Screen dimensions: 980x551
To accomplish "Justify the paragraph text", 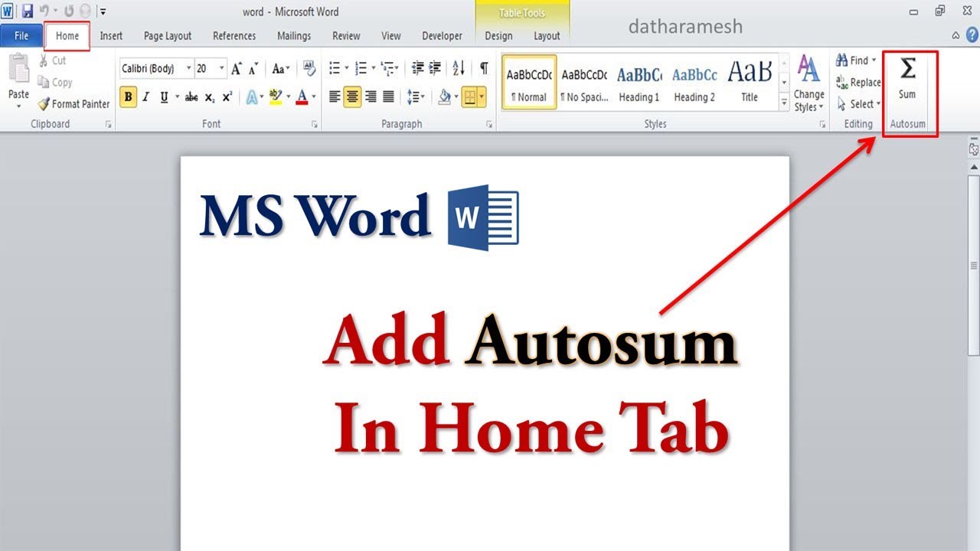I will pos(389,97).
